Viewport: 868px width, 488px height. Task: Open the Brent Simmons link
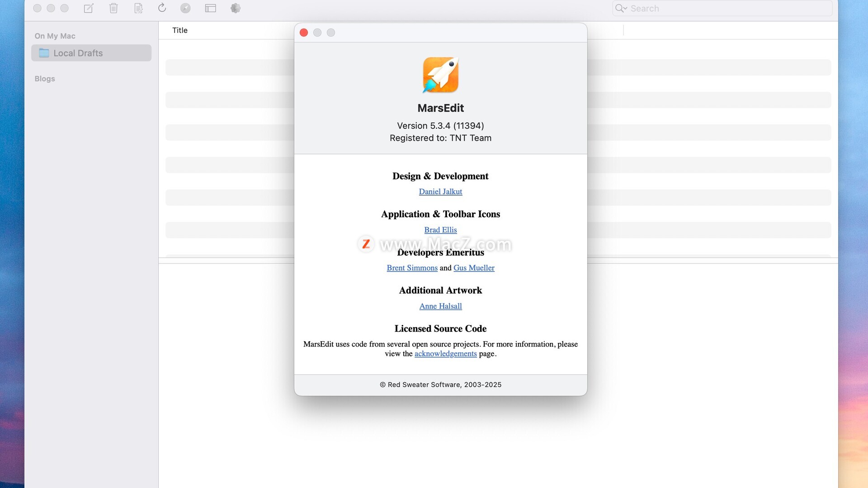412,268
